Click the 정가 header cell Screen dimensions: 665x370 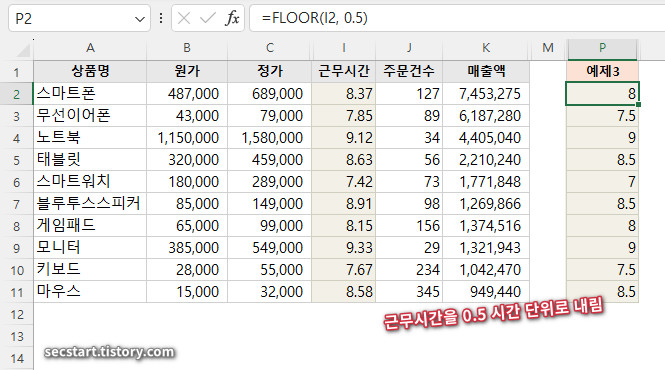(x=269, y=71)
